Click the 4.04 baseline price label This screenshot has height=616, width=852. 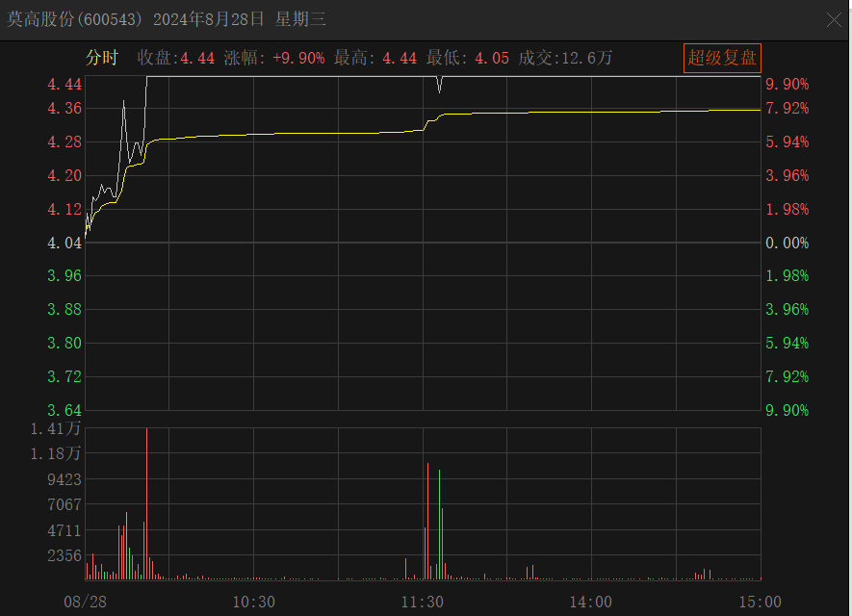click(x=65, y=243)
